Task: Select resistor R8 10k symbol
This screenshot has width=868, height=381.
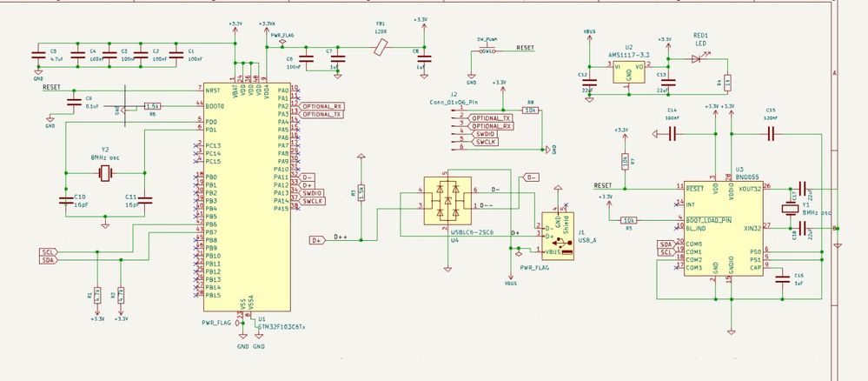Action: (x=531, y=110)
